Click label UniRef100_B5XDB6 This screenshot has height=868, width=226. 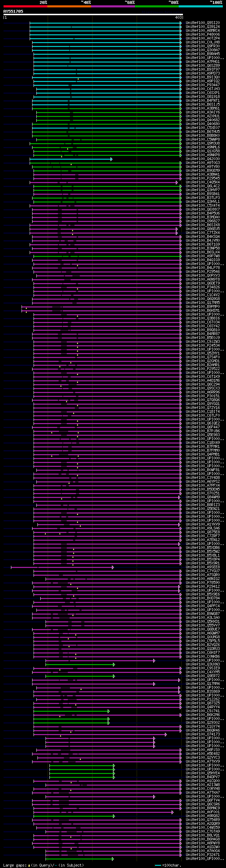(203, 547)
